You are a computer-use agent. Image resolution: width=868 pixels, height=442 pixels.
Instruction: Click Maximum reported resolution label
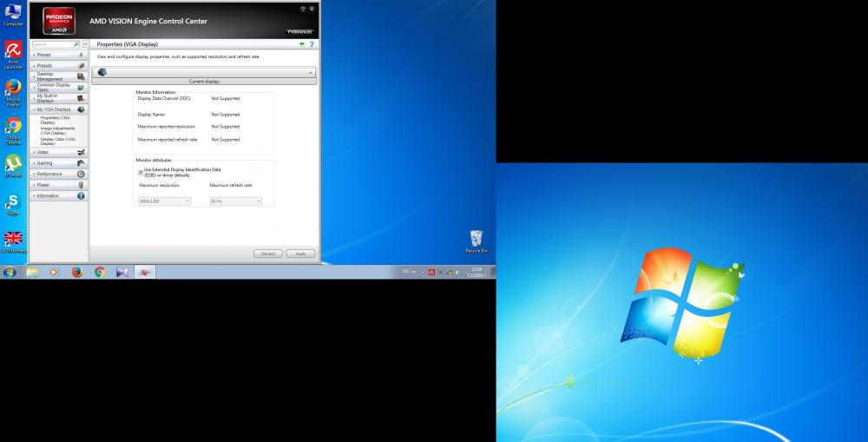click(x=167, y=126)
